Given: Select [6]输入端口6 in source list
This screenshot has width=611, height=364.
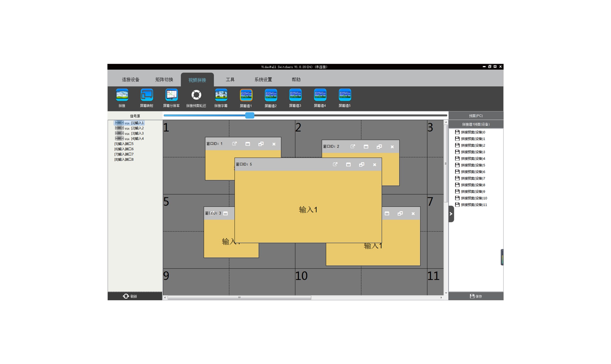Looking at the screenshot, I should 124,149.
